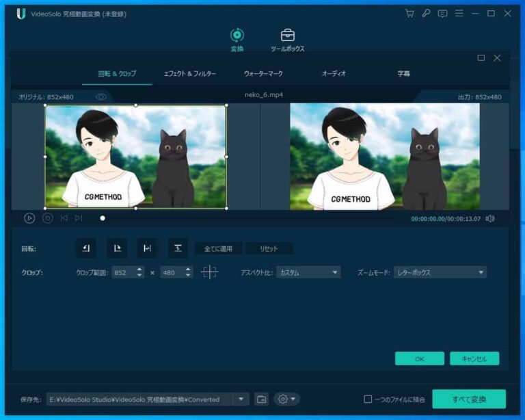Rotate video 90 degrees right
525x420 pixels.
click(117, 248)
